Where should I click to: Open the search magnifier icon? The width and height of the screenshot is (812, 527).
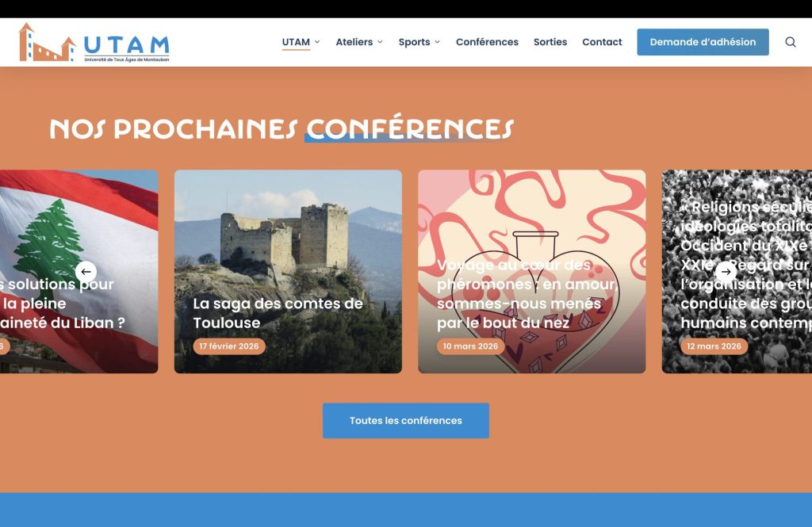pos(791,42)
